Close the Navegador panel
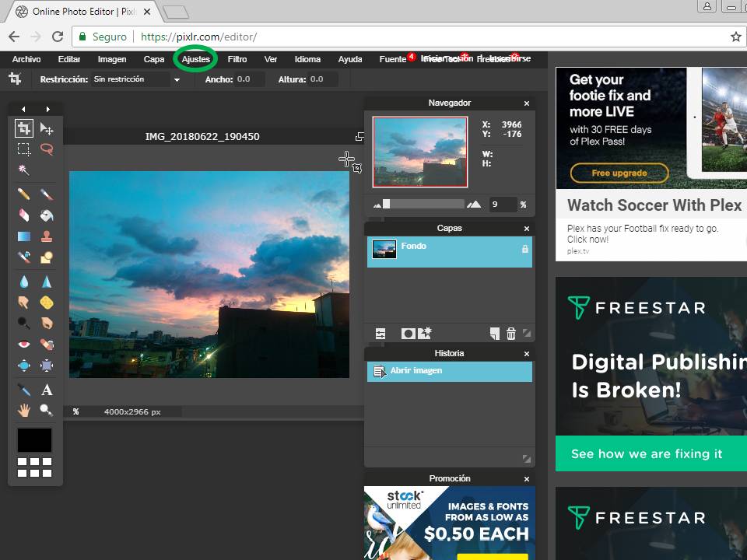The image size is (747, 560). (527, 103)
